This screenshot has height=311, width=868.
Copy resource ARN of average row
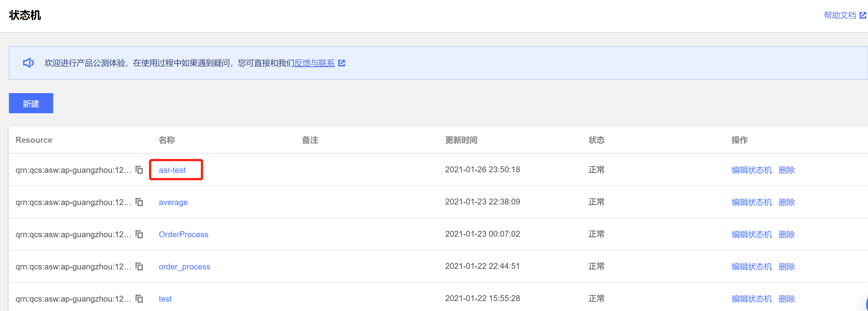point(139,202)
